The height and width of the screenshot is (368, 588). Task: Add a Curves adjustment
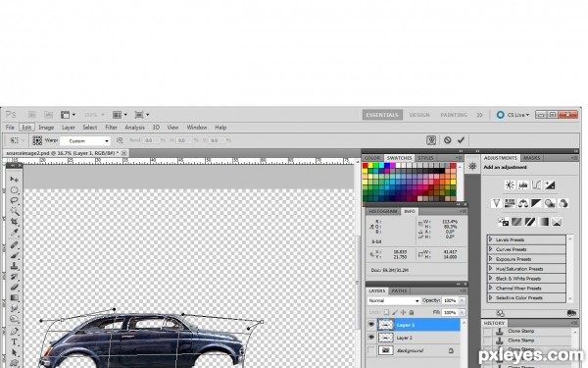536,184
